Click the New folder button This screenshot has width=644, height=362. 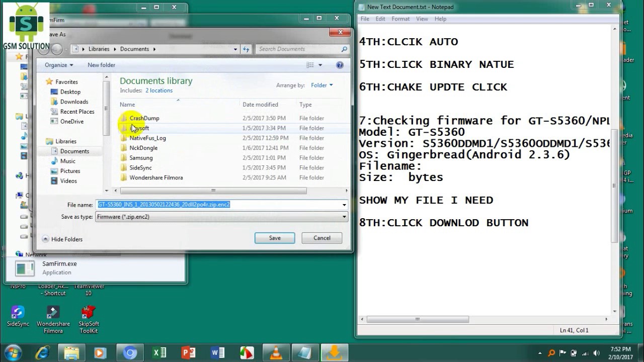click(101, 65)
